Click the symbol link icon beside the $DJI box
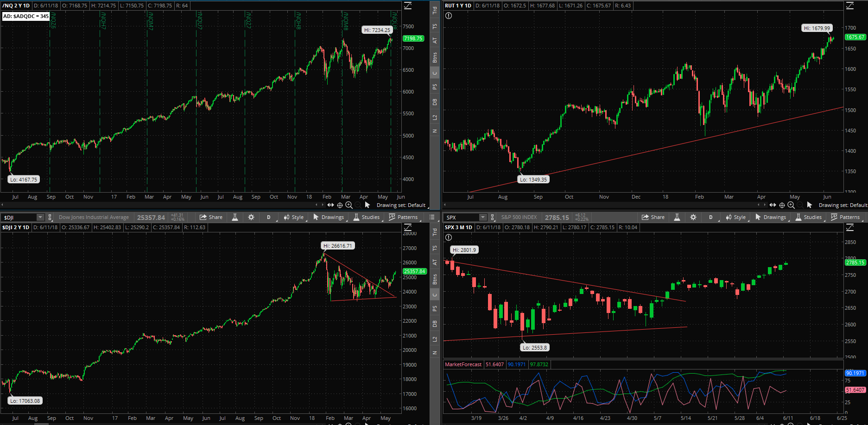The image size is (868, 425). [51, 217]
